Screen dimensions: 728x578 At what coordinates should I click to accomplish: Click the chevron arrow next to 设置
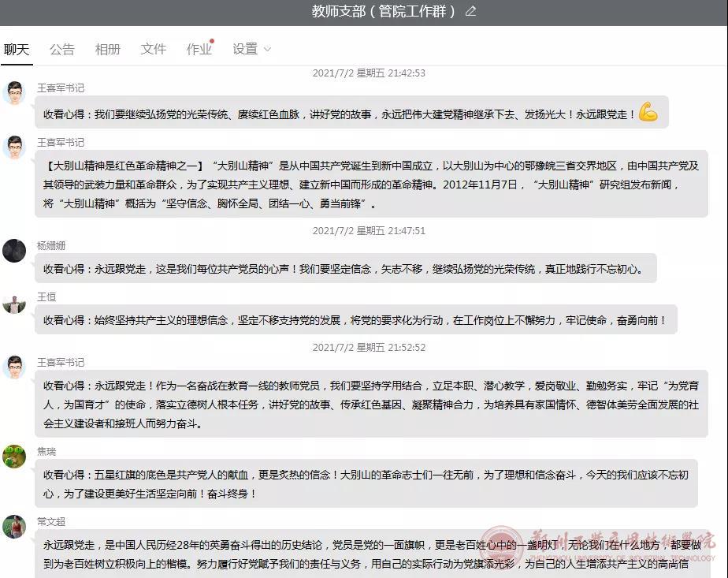coord(267,50)
